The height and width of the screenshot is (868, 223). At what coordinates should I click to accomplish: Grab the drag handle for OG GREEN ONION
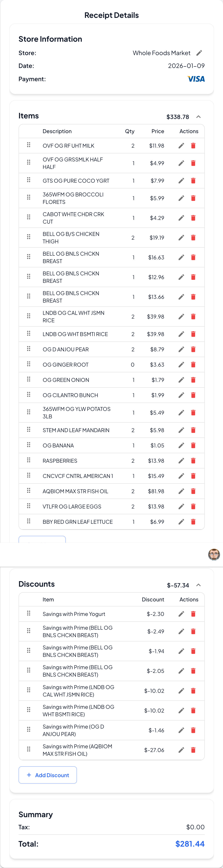pos(29,380)
